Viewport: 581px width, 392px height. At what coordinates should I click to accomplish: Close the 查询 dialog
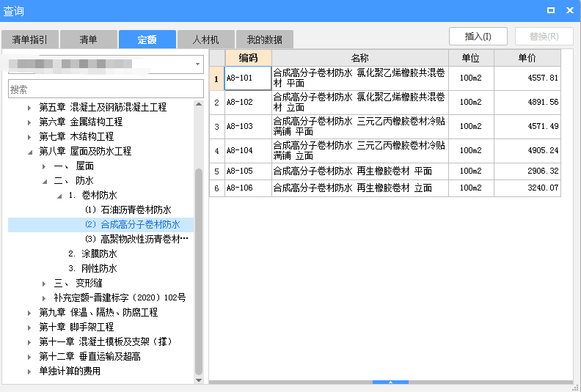570,10
